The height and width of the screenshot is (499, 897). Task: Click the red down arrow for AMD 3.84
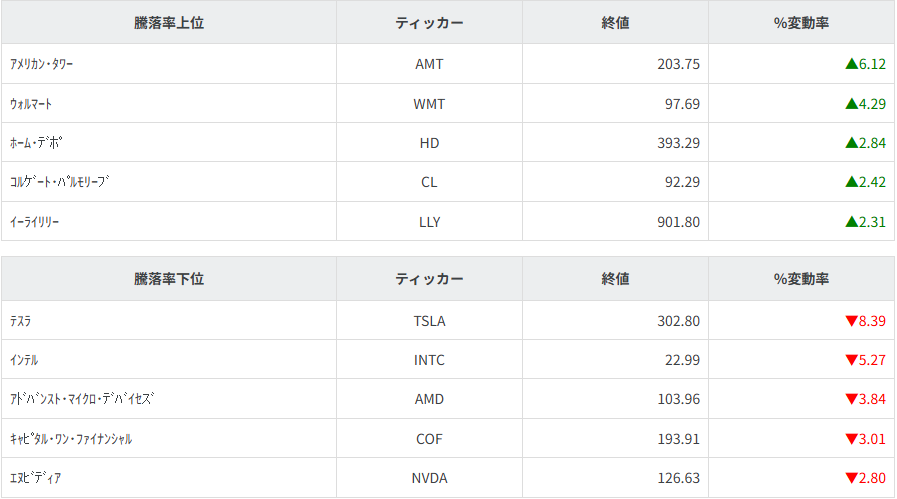pyautogui.click(x=851, y=399)
